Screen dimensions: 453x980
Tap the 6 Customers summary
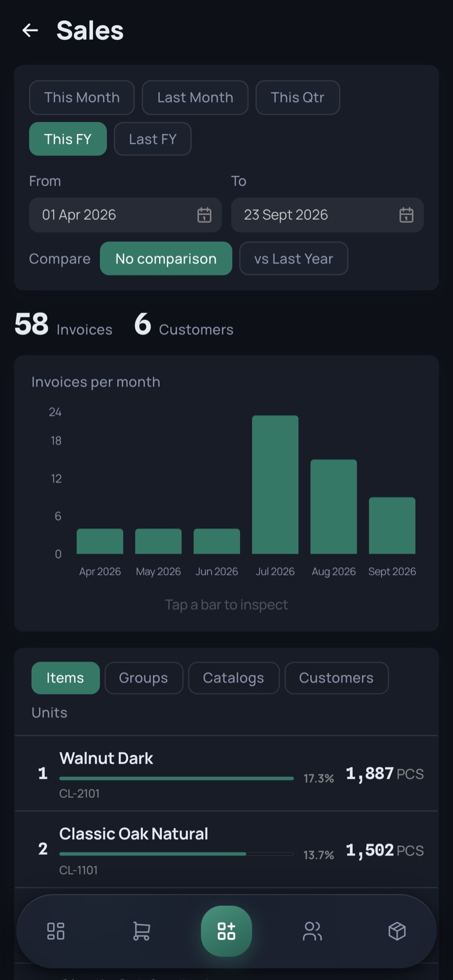184,324
